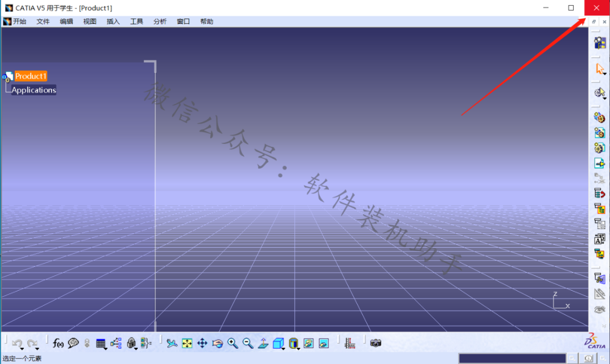
Task: Click greyed eye icon on right toolbar
Action: pos(599,309)
